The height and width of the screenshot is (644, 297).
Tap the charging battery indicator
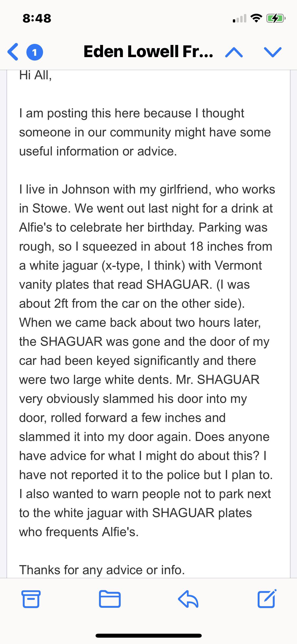[x=275, y=19]
